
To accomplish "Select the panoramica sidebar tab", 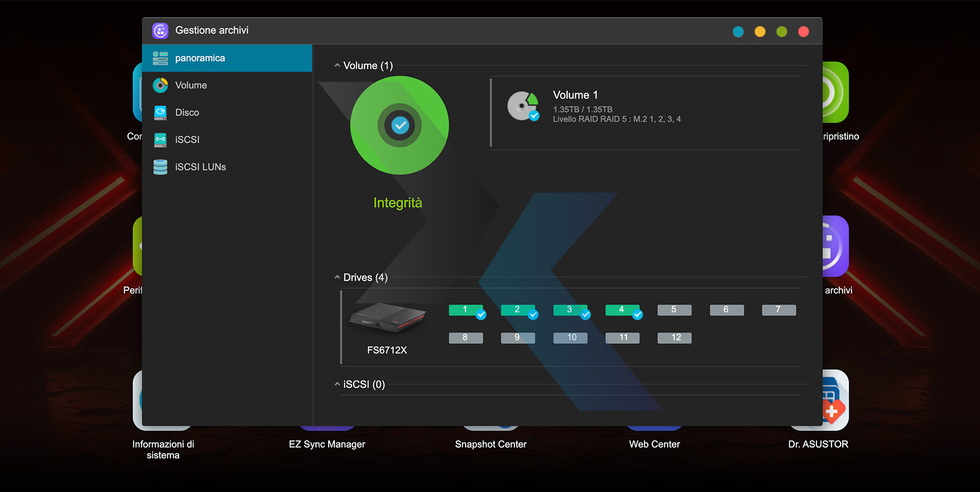I will [x=227, y=58].
